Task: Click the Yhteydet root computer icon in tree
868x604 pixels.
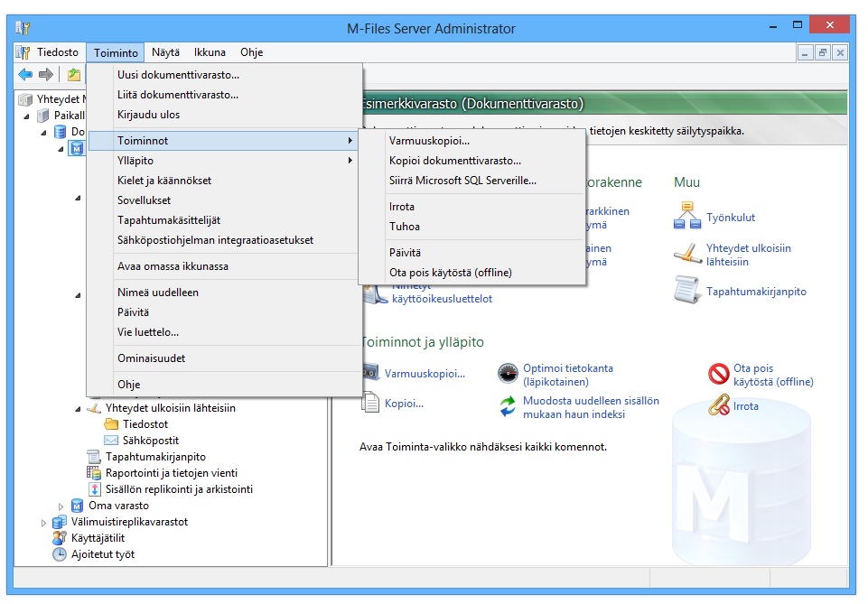Action: pos(25,99)
